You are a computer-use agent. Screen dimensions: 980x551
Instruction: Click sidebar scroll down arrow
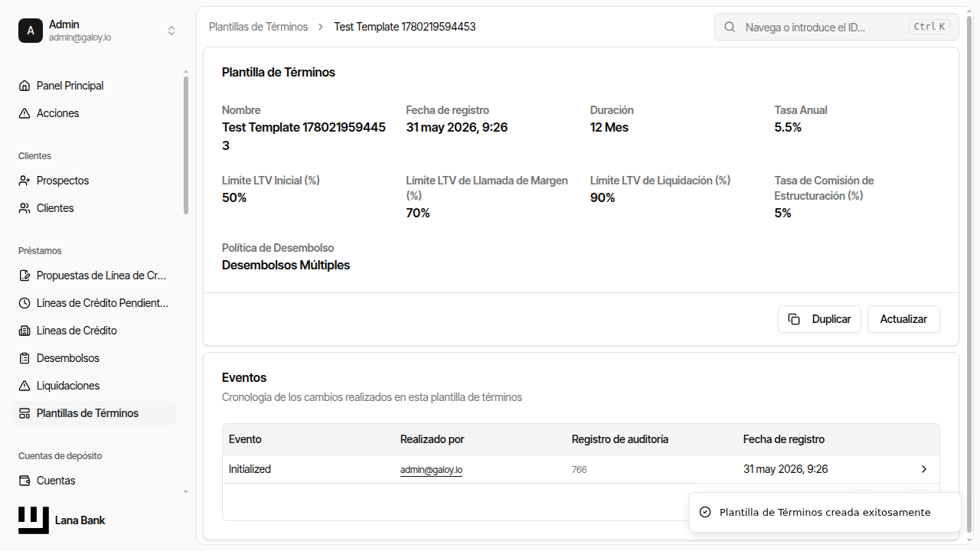(x=186, y=491)
